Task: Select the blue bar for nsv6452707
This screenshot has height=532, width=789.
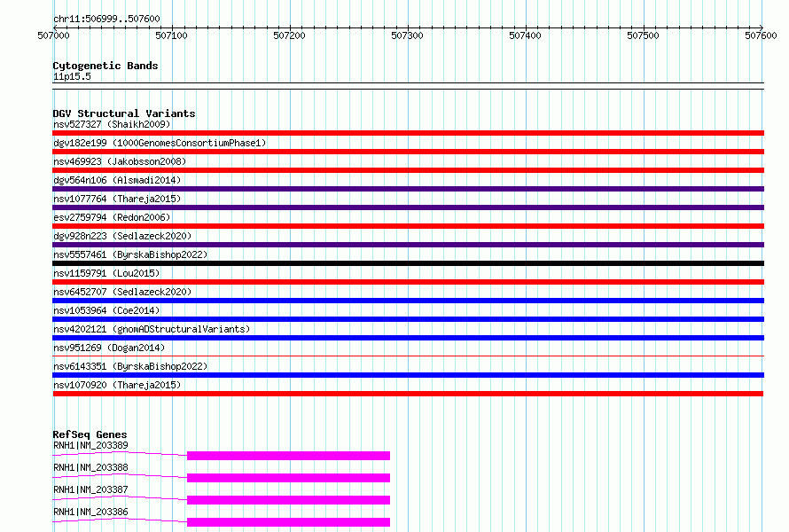Action: (x=408, y=301)
